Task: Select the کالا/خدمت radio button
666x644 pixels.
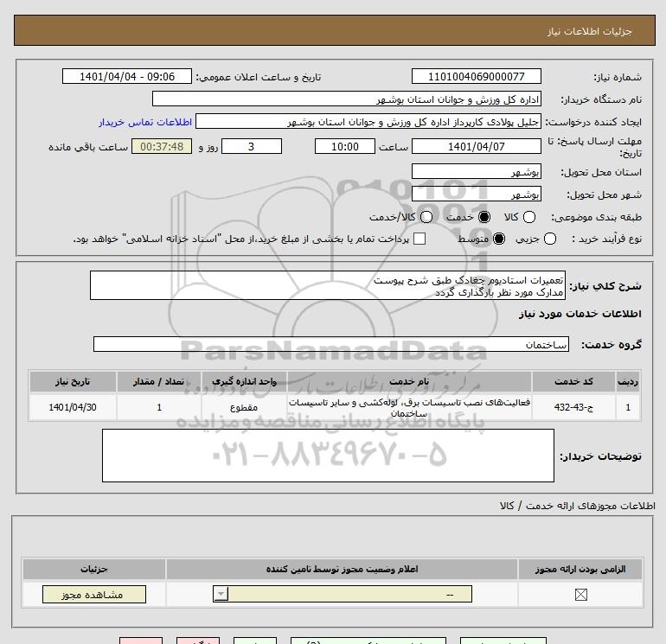Action: click(x=426, y=217)
